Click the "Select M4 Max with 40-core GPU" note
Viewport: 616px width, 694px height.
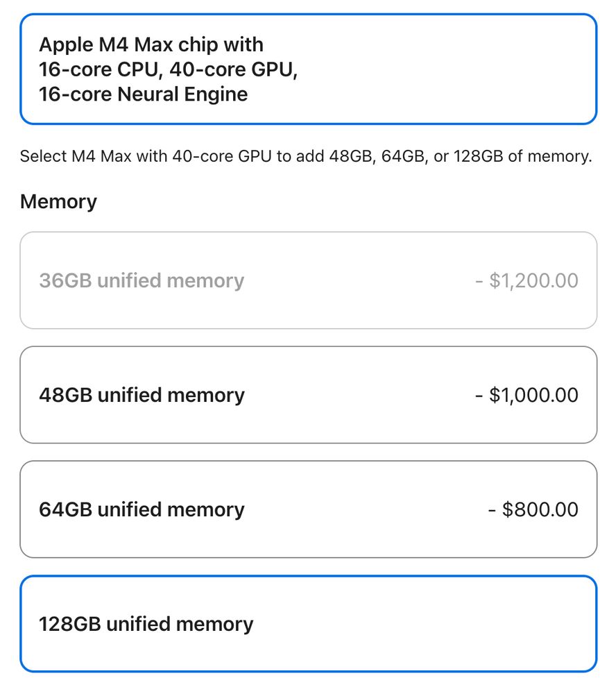146,156
